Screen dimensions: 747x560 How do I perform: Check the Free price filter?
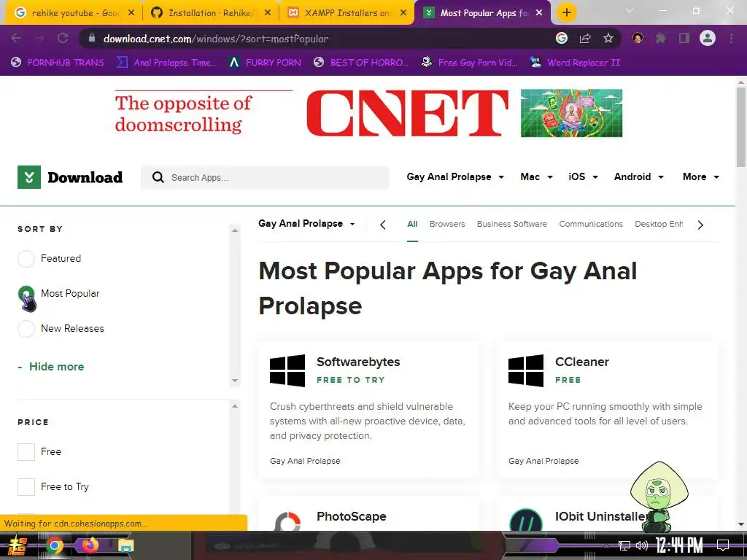(26, 452)
